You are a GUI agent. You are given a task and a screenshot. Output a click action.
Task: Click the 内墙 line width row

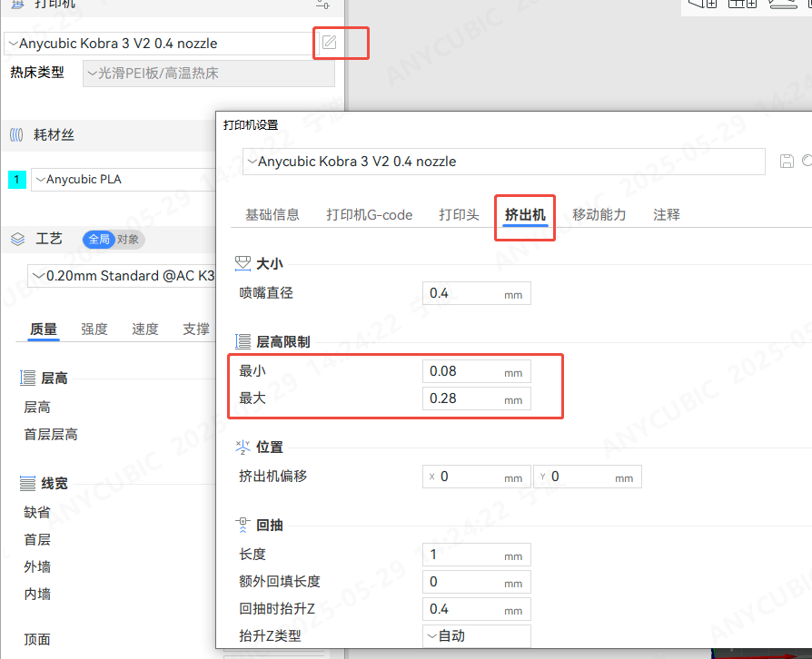37,595
